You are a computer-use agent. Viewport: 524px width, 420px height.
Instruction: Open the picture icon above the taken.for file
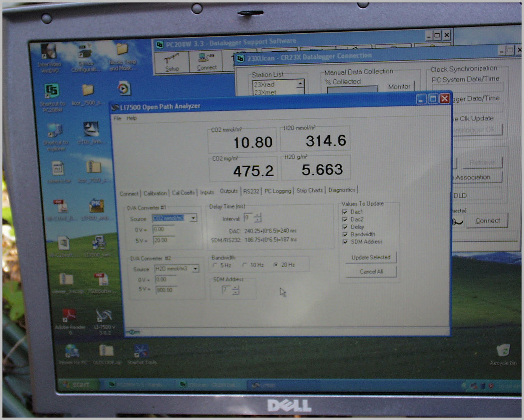click(x=91, y=130)
